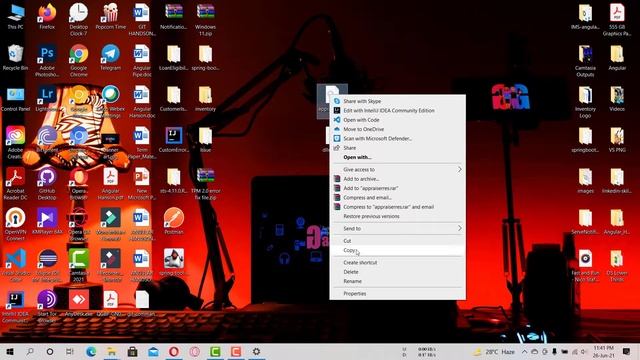Open the Camtasia Outputs folder
Screen dimensions: 640x360
tap(585, 61)
